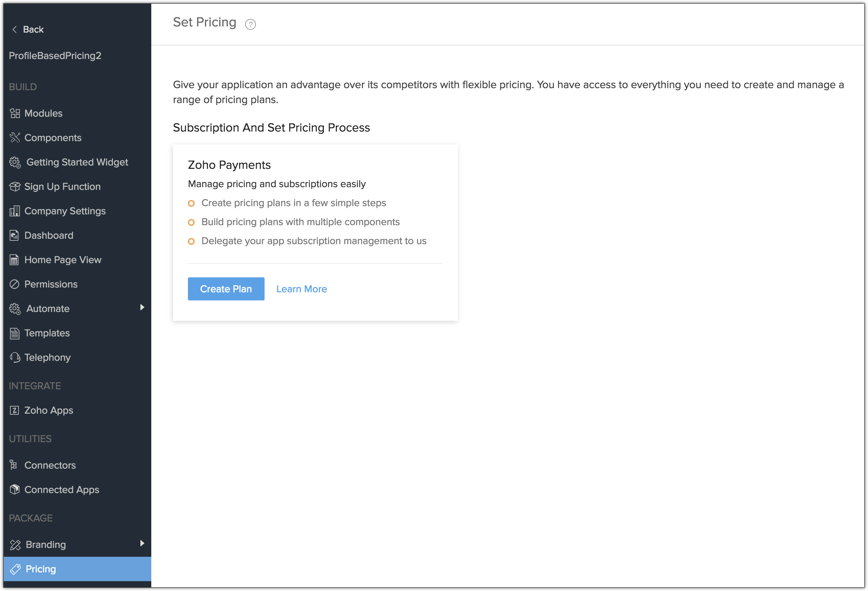868x591 pixels.
Task: Click 'Build pricing plans with multiple components'
Action: [300, 222]
